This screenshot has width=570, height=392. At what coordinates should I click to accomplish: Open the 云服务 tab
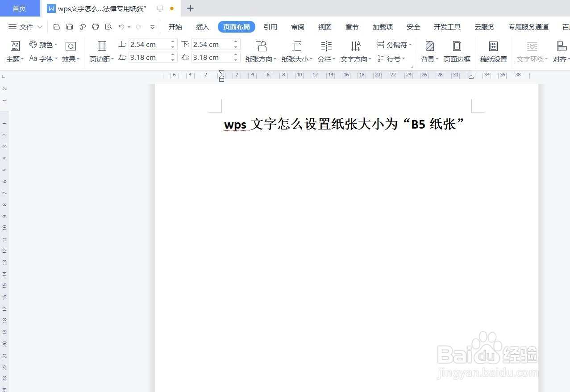(485, 27)
